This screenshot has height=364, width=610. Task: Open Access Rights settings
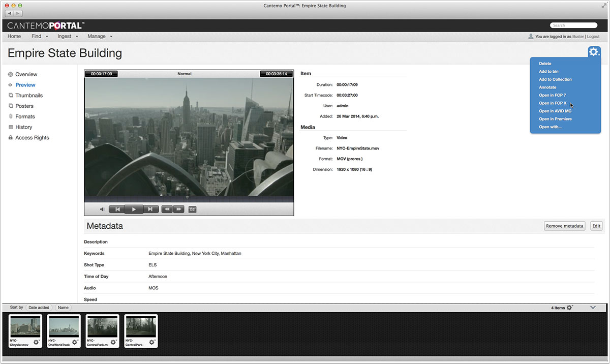tap(32, 138)
